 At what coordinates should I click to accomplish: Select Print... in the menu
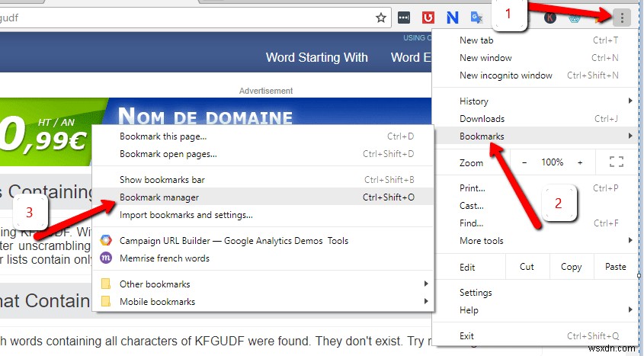(x=535, y=188)
